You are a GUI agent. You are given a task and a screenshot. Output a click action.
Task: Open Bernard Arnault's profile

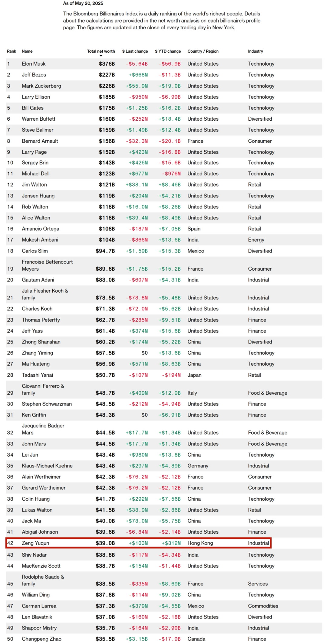point(40,141)
